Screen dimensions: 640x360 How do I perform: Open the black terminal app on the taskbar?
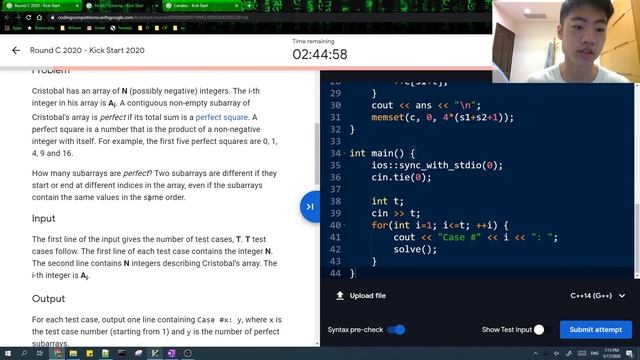(x=122, y=353)
